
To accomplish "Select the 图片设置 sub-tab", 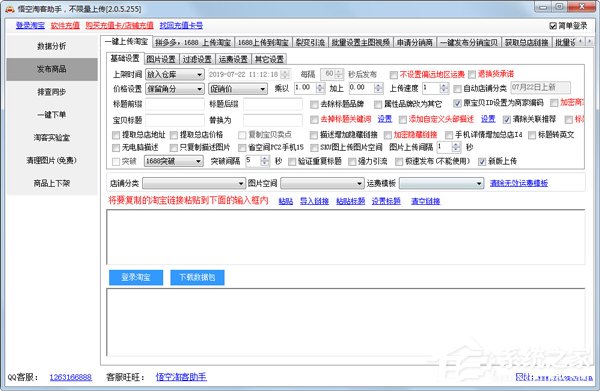I will tap(161, 59).
